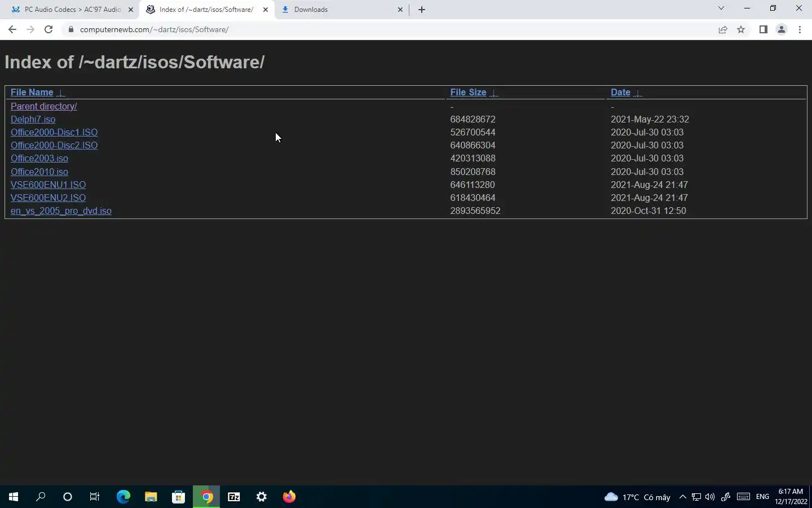
Task: Click the address bar URL
Action: click(154, 29)
